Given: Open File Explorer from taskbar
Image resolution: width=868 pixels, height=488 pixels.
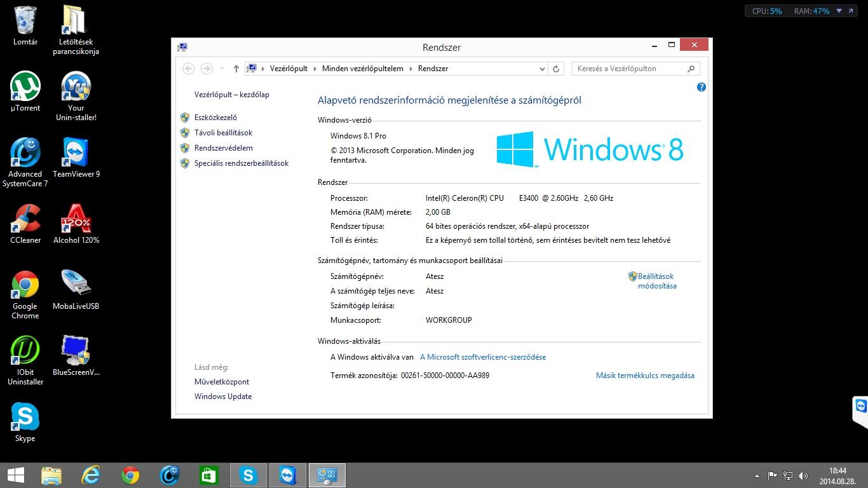Looking at the screenshot, I should tap(51, 475).
